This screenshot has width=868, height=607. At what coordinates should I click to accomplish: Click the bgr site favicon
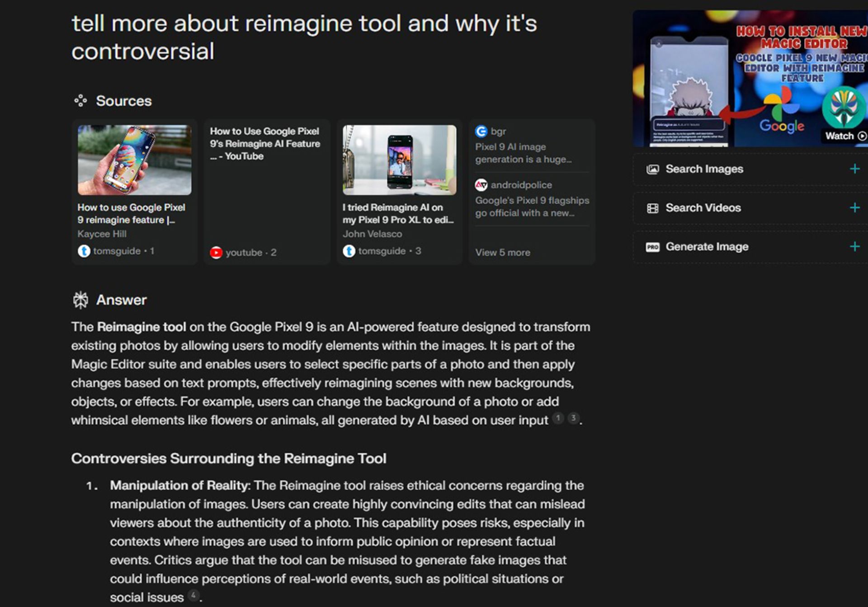(x=481, y=132)
